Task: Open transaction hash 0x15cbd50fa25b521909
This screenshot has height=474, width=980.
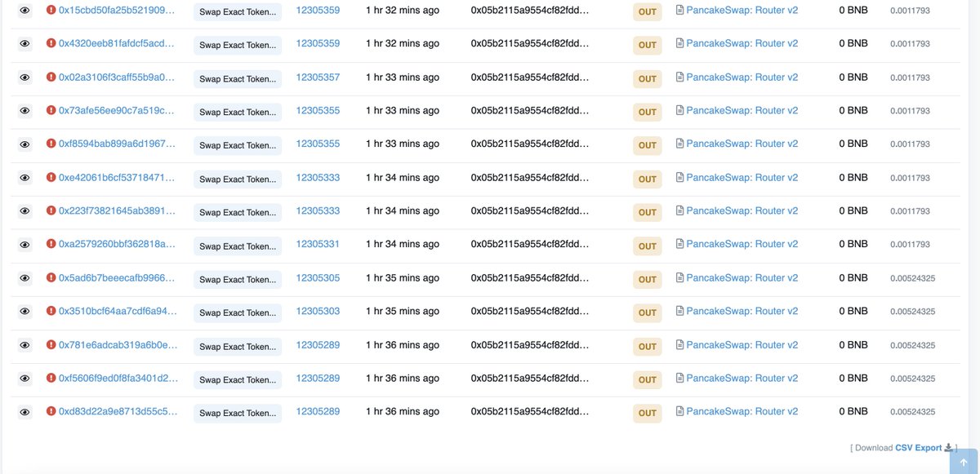Action: tap(110, 11)
